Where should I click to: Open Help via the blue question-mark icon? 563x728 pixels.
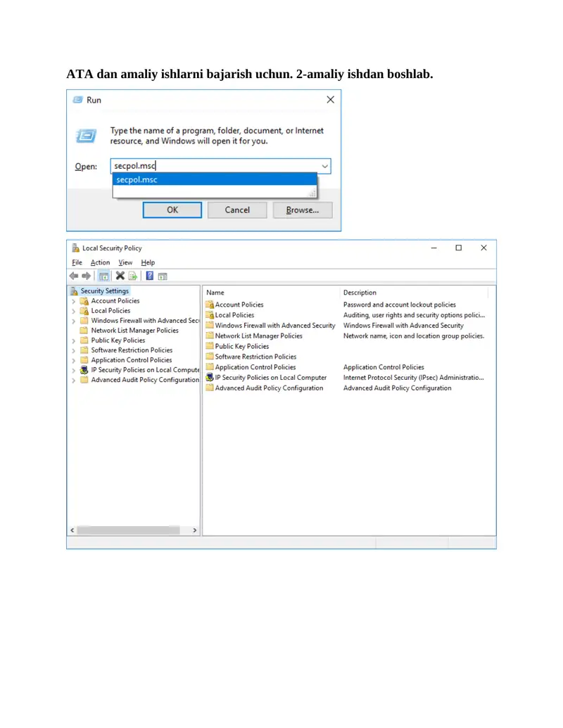click(x=150, y=276)
